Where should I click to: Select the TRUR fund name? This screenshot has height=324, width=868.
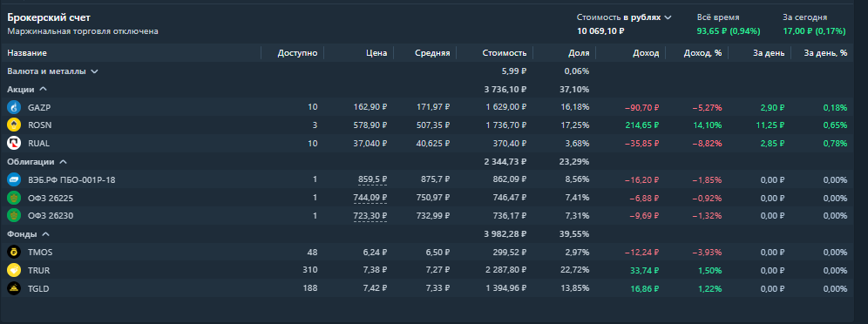point(39,270)
